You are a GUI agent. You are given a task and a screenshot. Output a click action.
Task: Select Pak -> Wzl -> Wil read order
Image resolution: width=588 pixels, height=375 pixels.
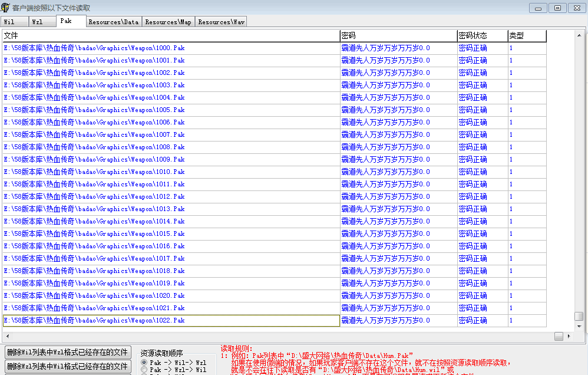tap(144, 370)
